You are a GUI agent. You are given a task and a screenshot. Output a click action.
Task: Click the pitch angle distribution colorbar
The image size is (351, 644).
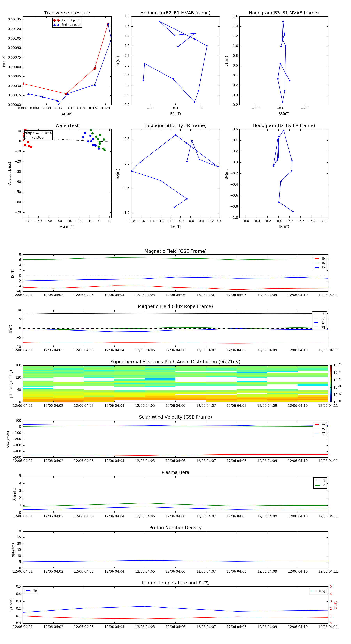click(x=331, y=383)
